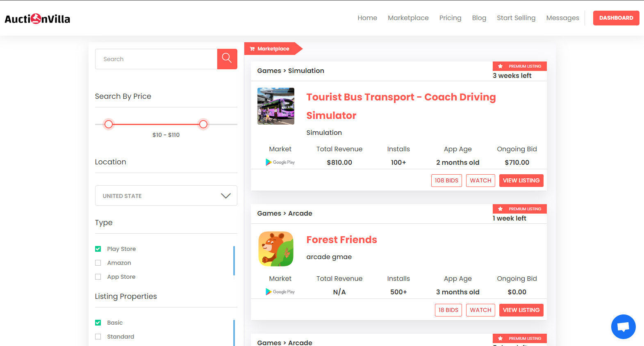Viewport: 644px width, 346px height.
Task: Click the minimum price slider handle
Action: (109, 124)
